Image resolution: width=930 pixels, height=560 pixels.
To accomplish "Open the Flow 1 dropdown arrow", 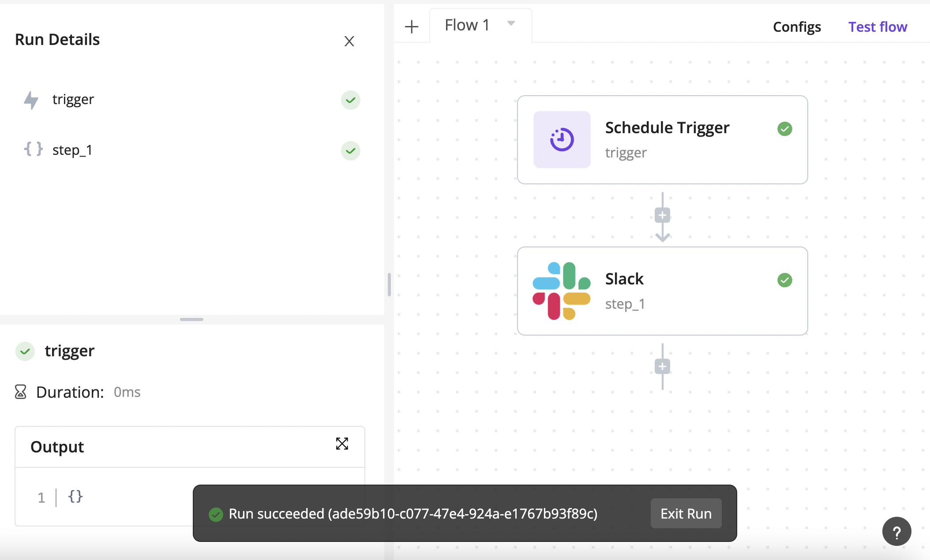I will pyautogui.click(x=511, y=23).
